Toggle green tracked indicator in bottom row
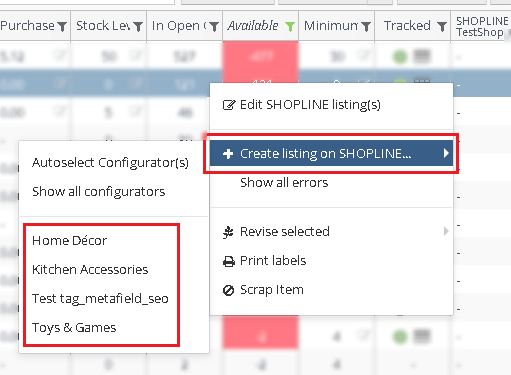Screen dimensions: 511x375 click(400, 337)
